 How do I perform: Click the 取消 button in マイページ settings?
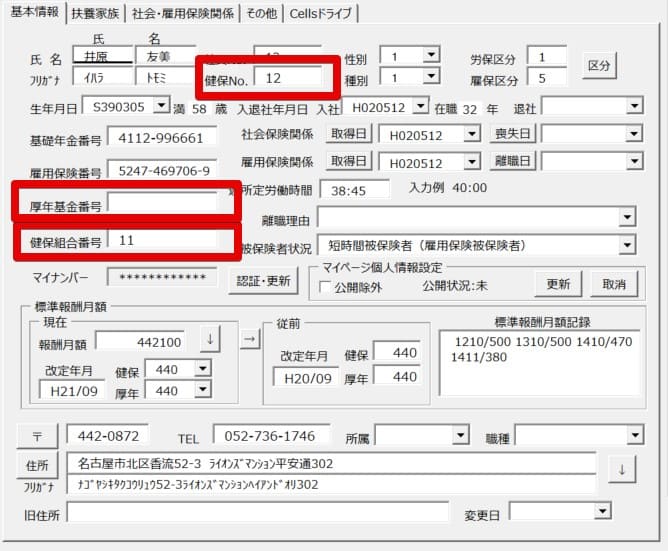tap(614, 284)
